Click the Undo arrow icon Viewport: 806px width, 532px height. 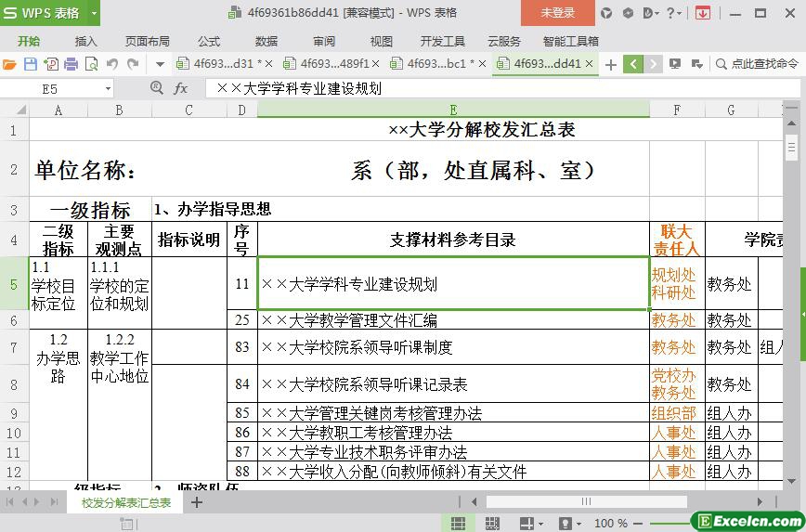[x=112, y=64]
